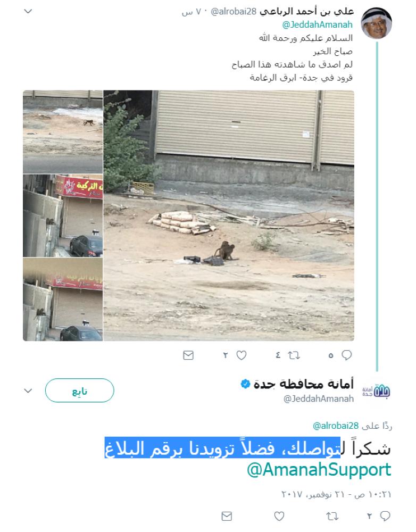
Task: Click reply icon under Jeddah Amanah's response
Action: click(x=385, y=516)
